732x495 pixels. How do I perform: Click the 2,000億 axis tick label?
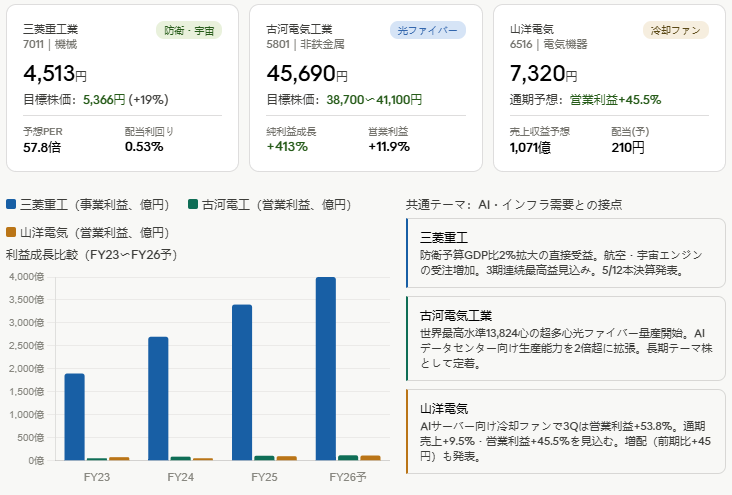coord(26,369)
